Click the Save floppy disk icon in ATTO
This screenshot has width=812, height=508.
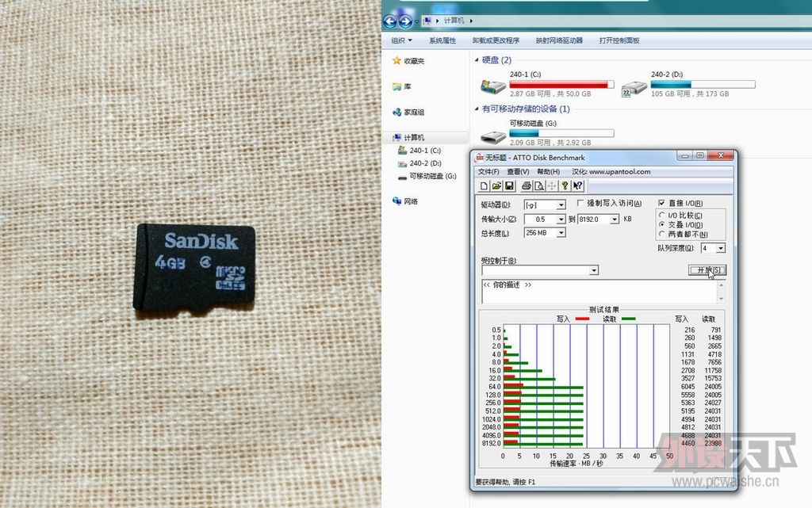point(509,185)
